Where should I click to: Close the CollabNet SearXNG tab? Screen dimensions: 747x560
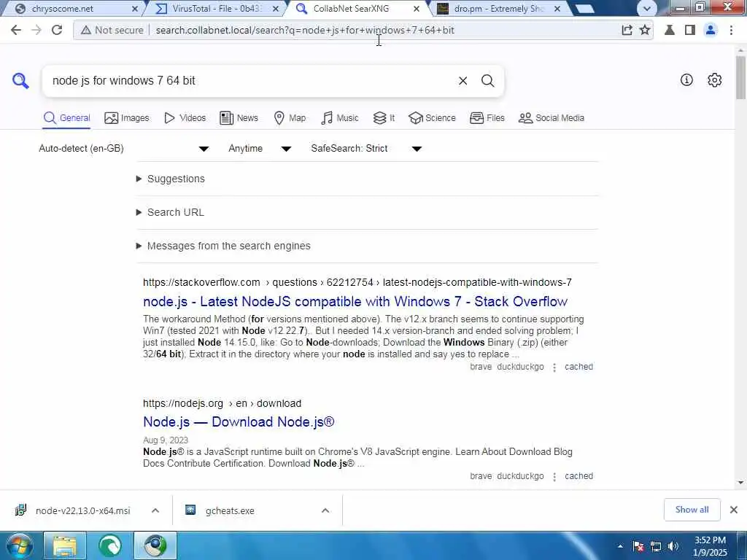click(x=416, y=9)
